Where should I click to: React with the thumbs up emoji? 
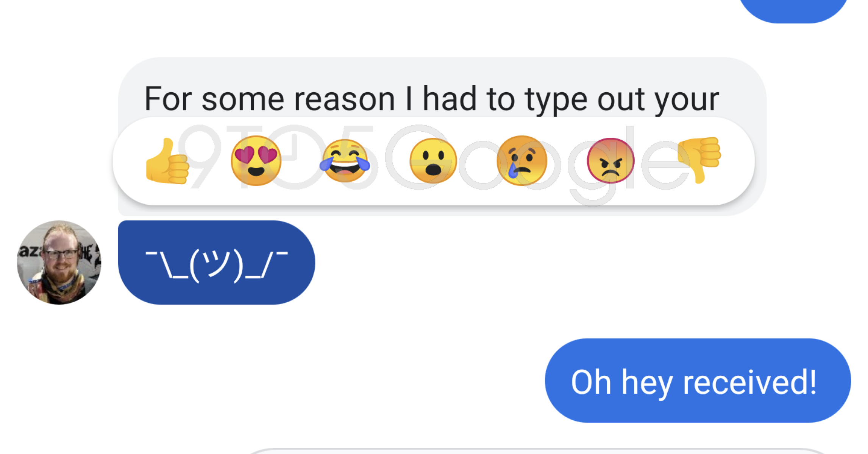(x=167, y=161)
